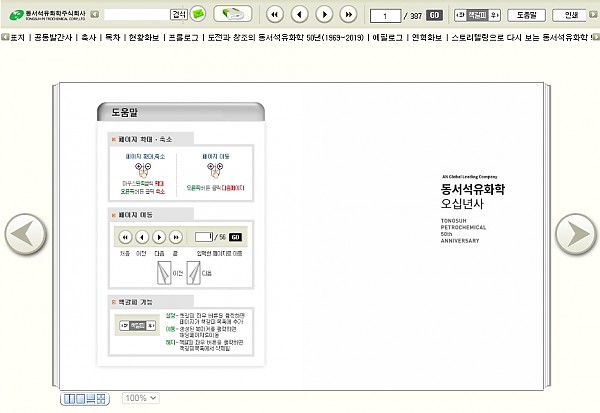Open 도전과 창조의 동서석유화학 50년 chapter
This screenshot has width=600, height=413.
point(285,38)
